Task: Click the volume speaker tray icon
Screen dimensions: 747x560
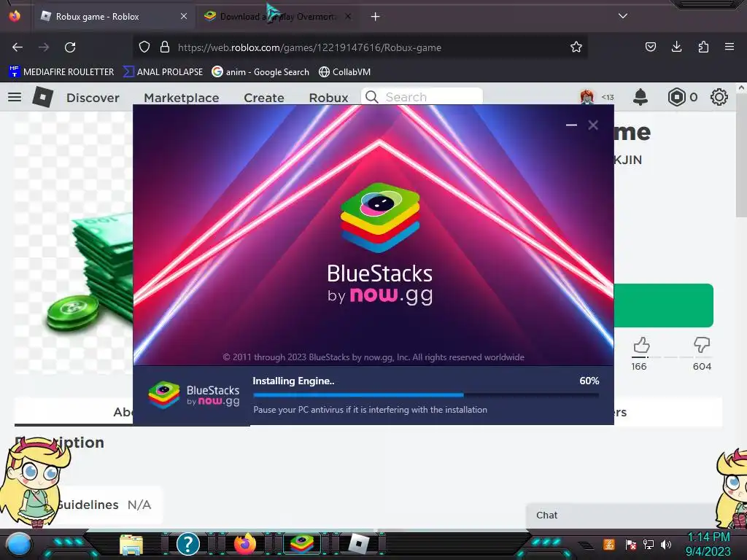Action: tap(665, 544)
